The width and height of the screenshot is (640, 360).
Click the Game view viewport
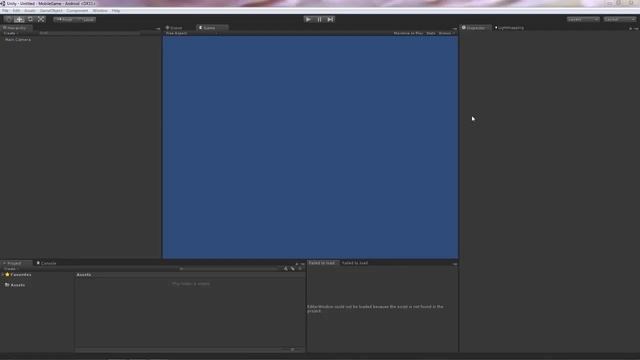pyautogui.click(x=310, y=147)
